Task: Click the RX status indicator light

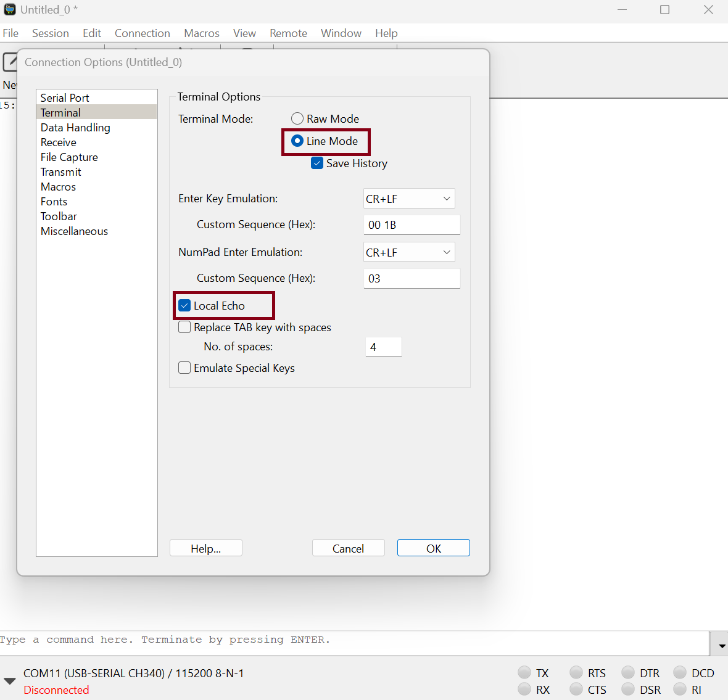Action: [x=524, y=689]
